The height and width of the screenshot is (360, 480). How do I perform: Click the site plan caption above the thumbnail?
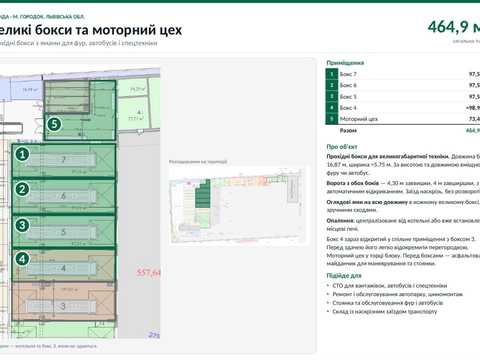pyautogui.click(x=198, y=162)
